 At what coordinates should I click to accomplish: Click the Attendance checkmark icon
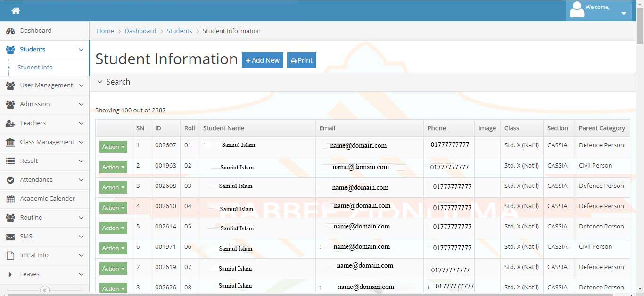[10, 180]
